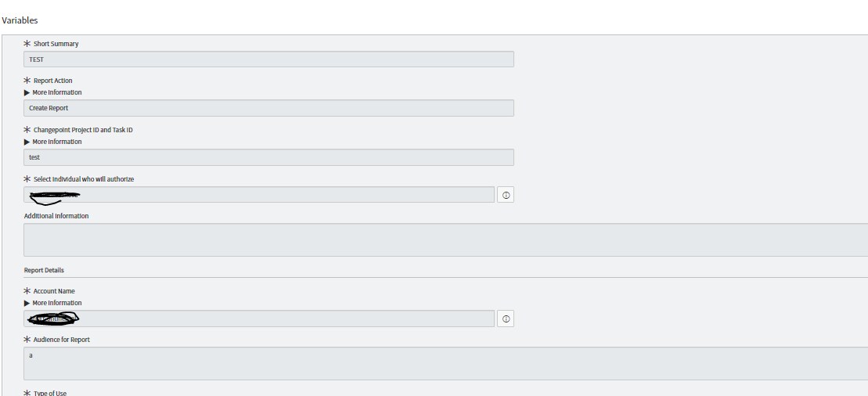Click the Account Name reference field
Viewport: 868px width, 396px height.
pos(258,319)
